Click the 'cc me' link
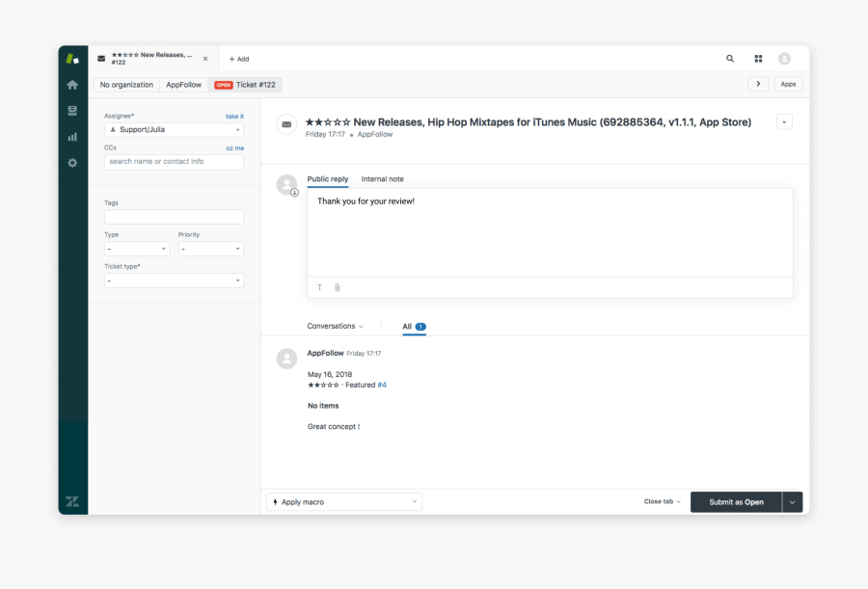This screenshot has width=868, height=589. click(234, 148)
